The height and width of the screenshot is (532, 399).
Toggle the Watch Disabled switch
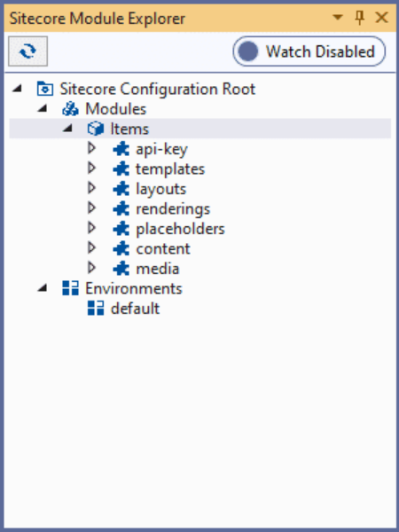[x=309, y=51]
